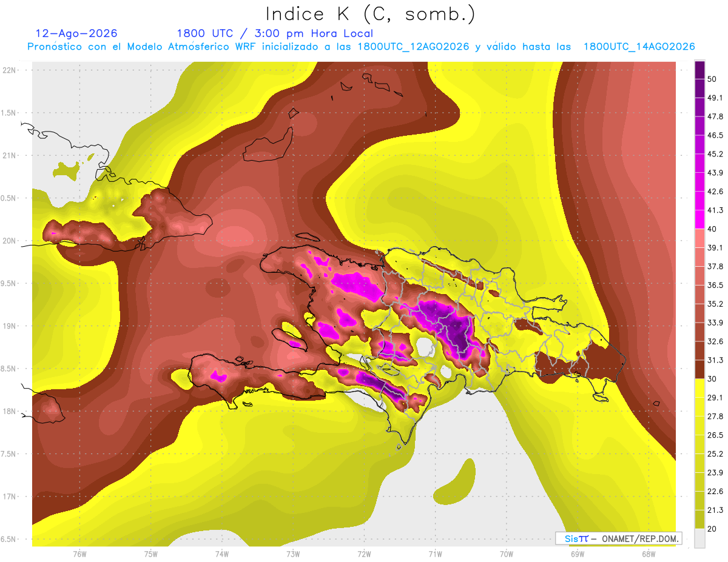Select the latitude axis label '18N'
Screen dimensions: 728x562
[x=10, y=412]
